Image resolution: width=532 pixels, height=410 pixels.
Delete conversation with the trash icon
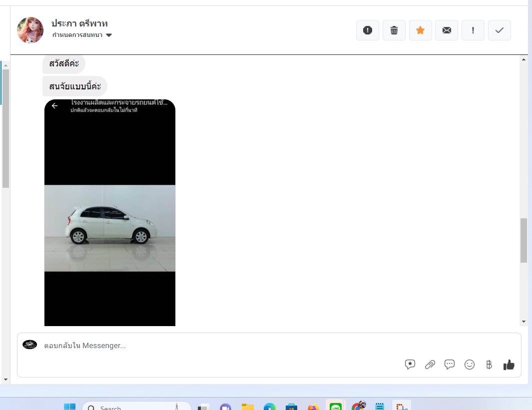pos(394,30)
